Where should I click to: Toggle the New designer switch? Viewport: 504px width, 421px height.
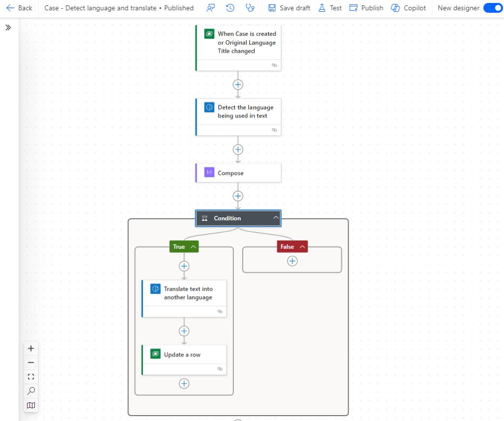[x=492, y=8]
